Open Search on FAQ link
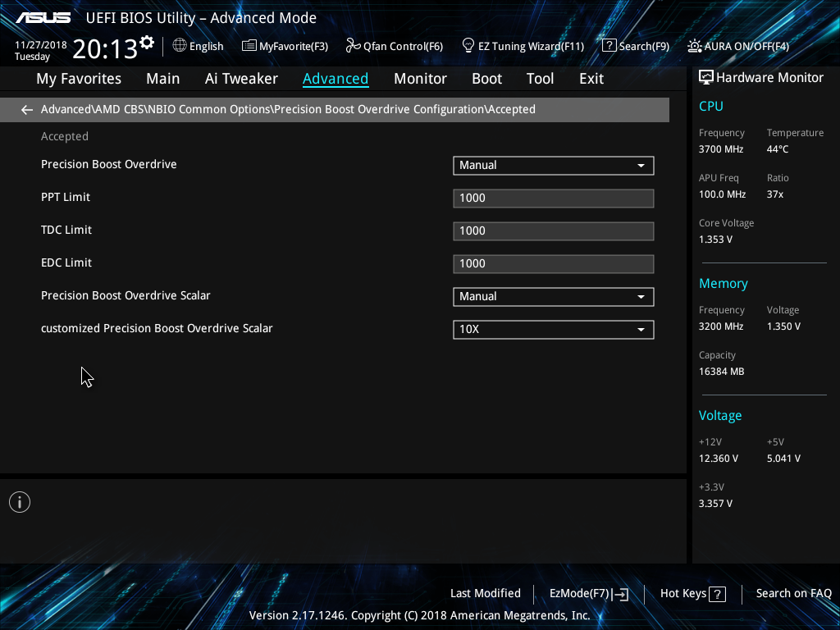The image size is (840, 630). coord(793,594)
